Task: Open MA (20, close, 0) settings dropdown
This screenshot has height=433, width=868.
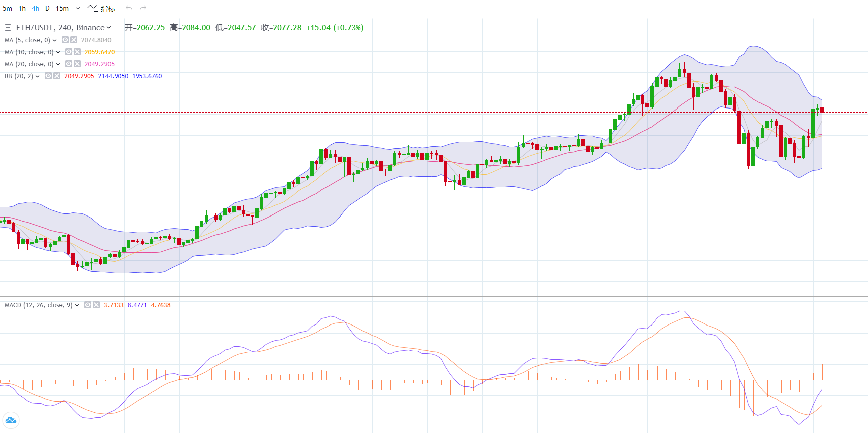Action: [x=58, y=64]
